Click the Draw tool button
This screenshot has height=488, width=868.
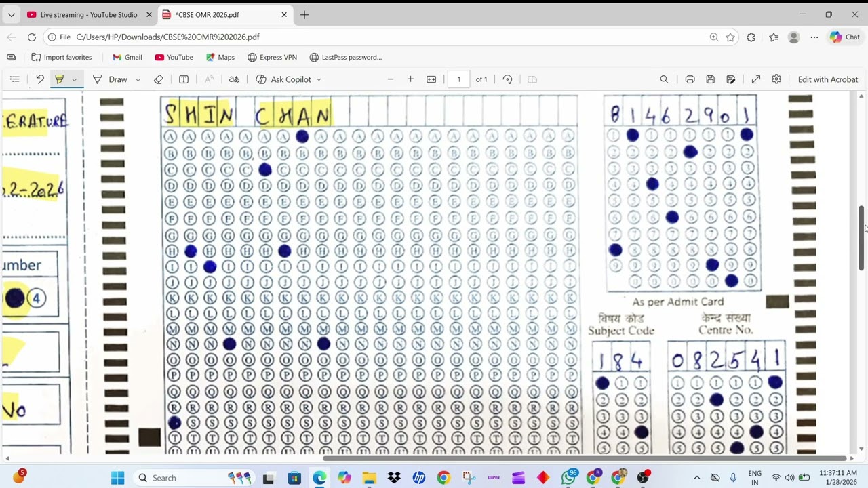click(x=110, y=79)
